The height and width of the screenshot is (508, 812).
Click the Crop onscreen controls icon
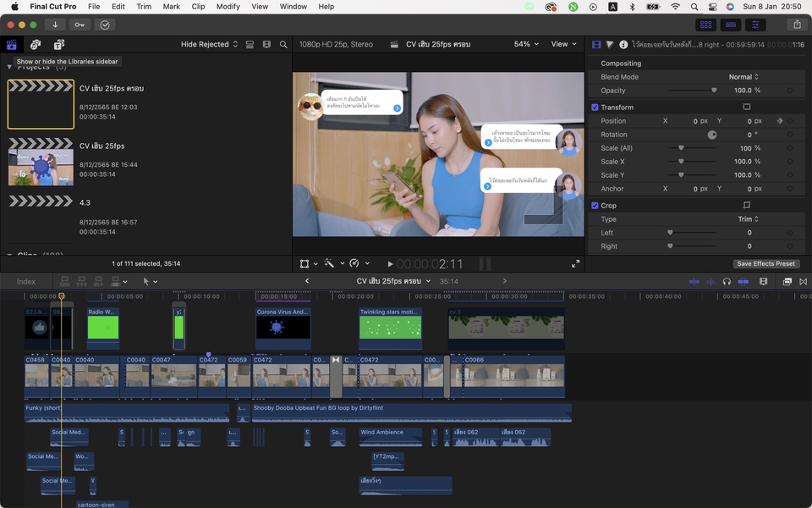click(747, 205)
